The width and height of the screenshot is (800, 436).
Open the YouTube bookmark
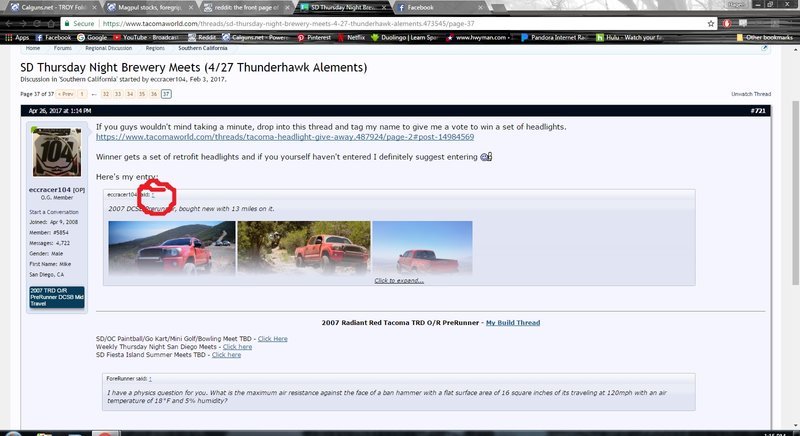coord(146,37)
